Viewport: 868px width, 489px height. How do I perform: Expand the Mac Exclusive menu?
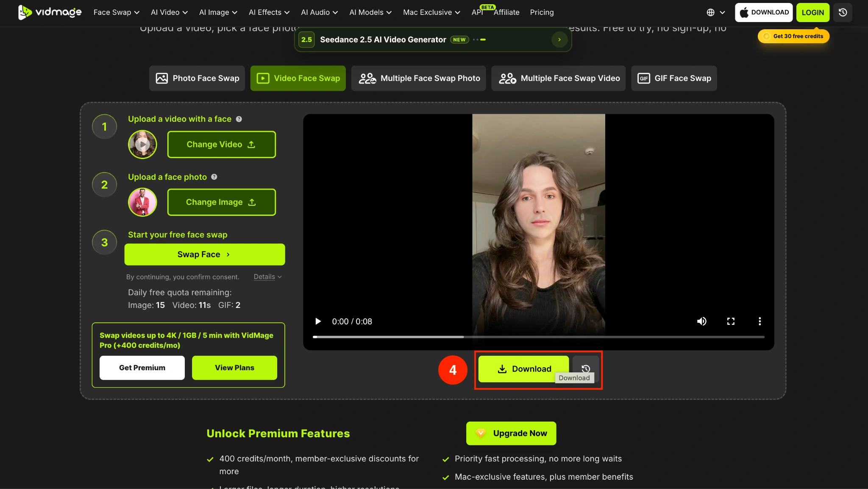click(x=431, y=12)
